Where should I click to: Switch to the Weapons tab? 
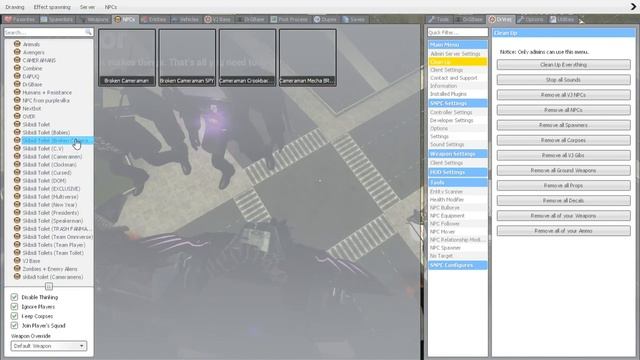(x=94, y=19)
